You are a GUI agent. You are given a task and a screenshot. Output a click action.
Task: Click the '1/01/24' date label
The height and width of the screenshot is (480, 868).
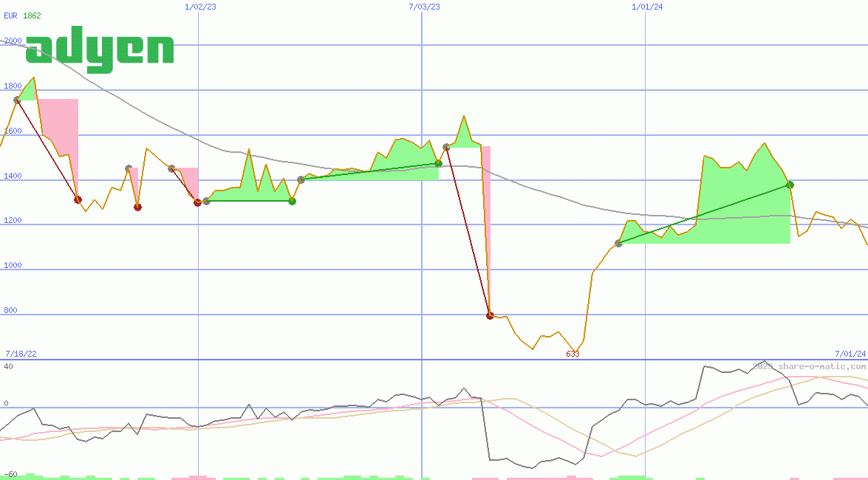647,7
